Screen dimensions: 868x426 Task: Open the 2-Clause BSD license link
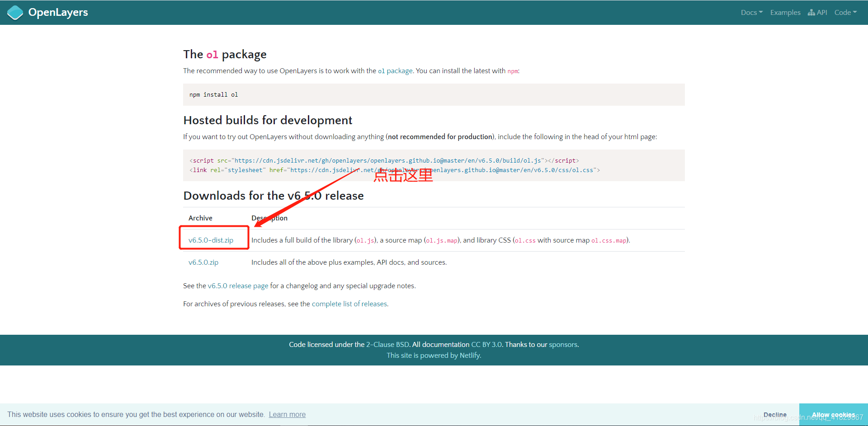coord(387,345)
